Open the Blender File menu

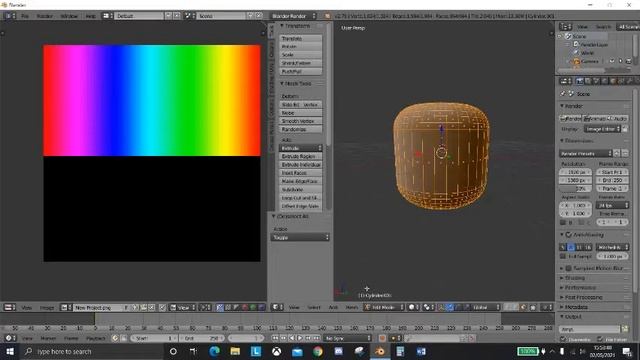(25, 16)
